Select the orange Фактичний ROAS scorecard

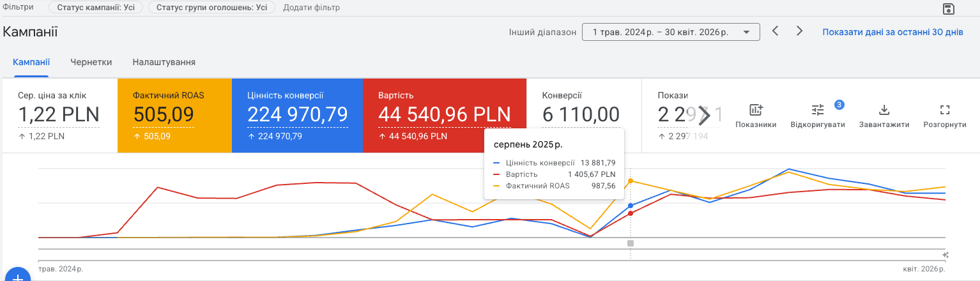174,116
